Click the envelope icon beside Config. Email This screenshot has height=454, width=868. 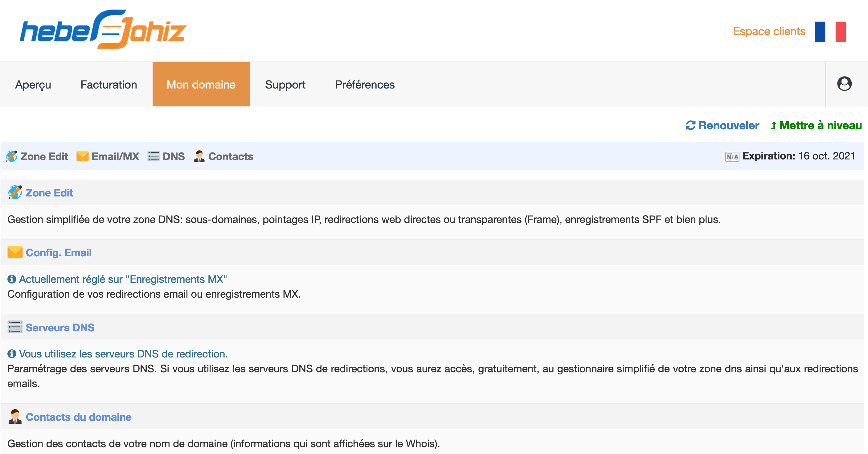15,253
